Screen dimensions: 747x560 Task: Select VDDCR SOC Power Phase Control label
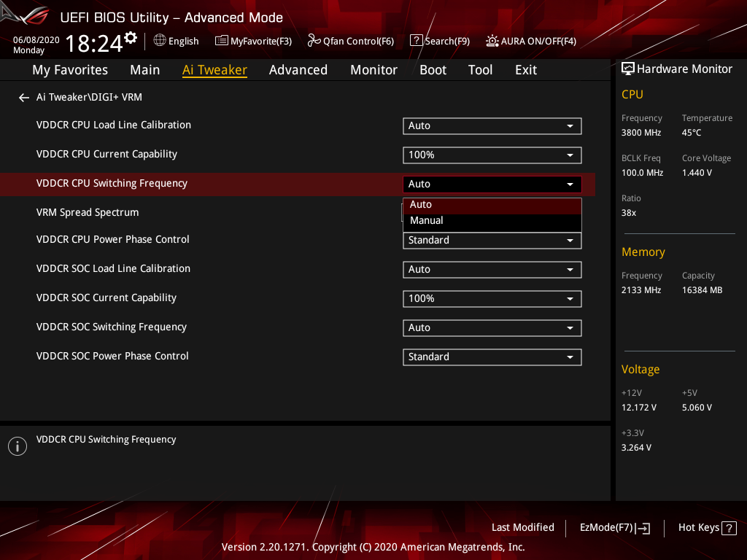(112, 356)
